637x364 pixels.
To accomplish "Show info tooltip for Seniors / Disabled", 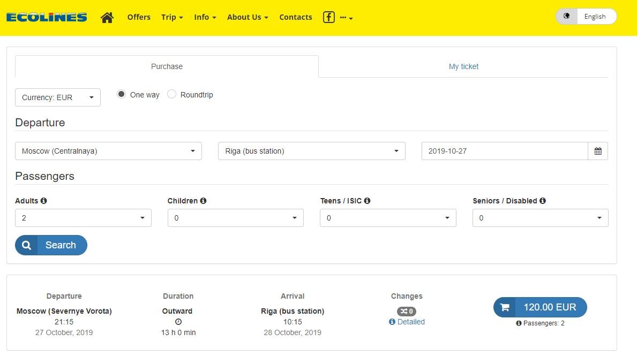I will 543,200.
